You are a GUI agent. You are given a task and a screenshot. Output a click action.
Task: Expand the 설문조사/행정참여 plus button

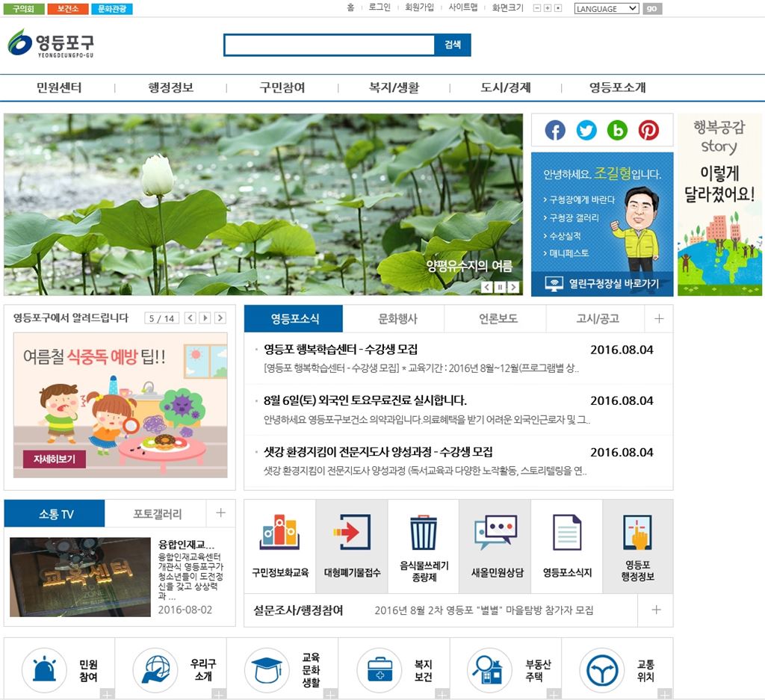point(655,610)
